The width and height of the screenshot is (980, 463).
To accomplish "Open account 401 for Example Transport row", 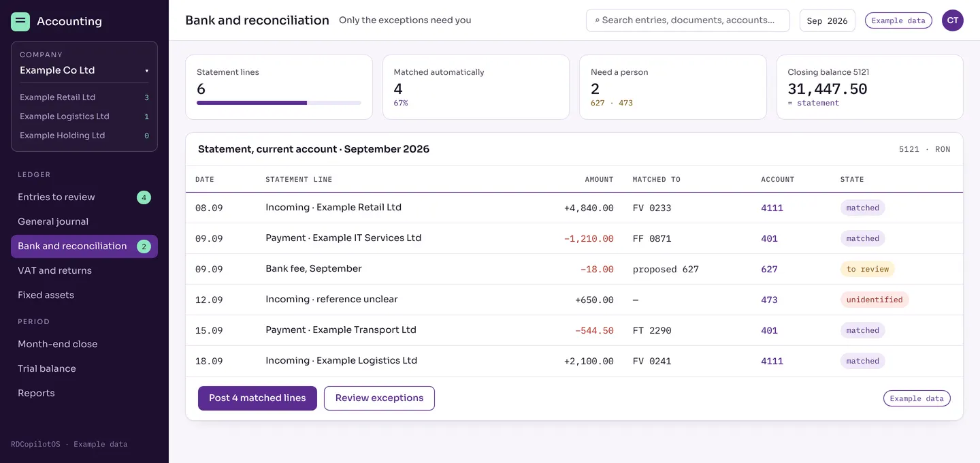I will pos(769,330).
